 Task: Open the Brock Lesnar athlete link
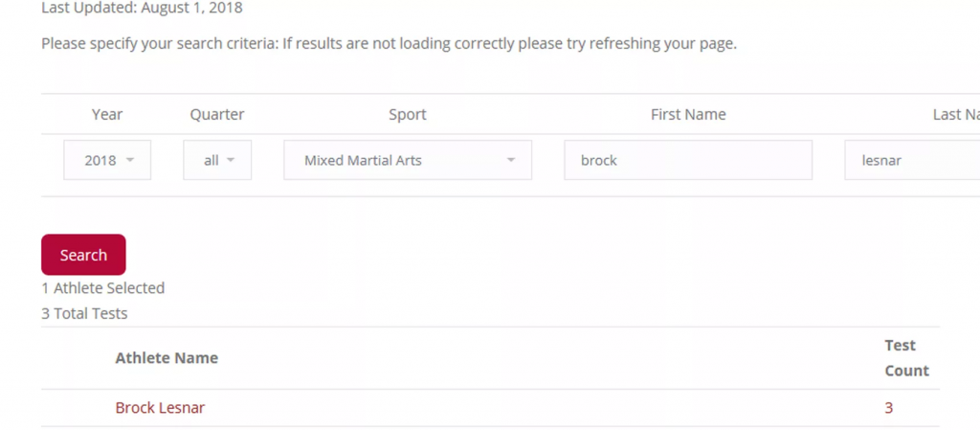pos(160,408)
